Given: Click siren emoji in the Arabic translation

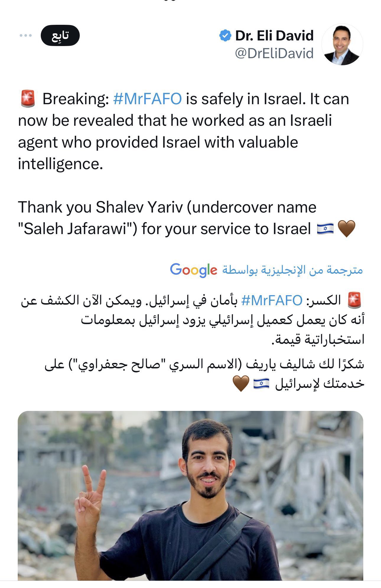Looking at the screenshot, I should [354, 300].
